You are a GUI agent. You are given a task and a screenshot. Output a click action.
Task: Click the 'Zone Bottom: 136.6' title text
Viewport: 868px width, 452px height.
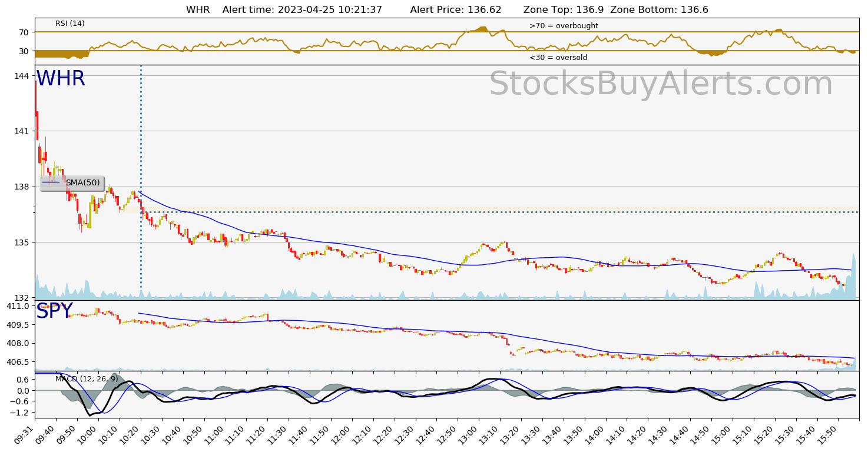click(660, 10)
